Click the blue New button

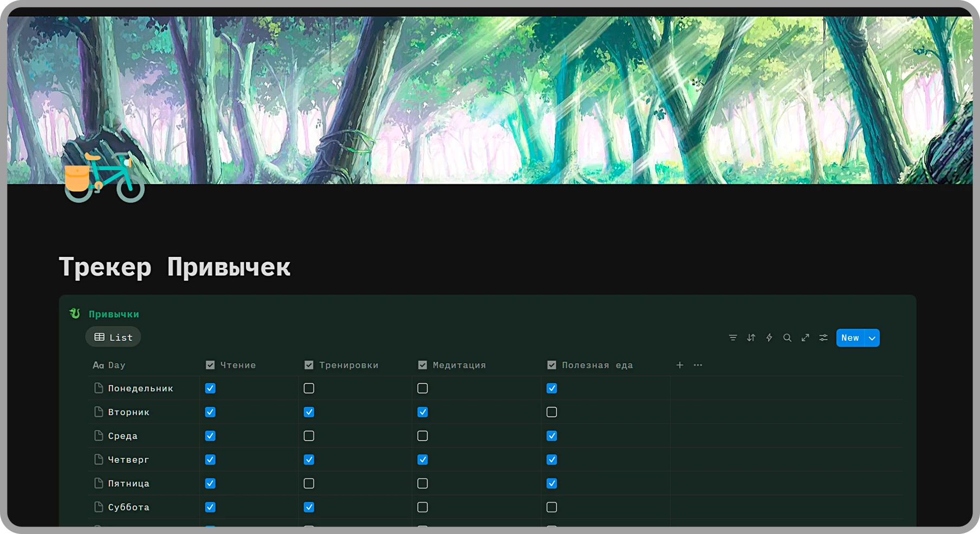click(850, 338)
